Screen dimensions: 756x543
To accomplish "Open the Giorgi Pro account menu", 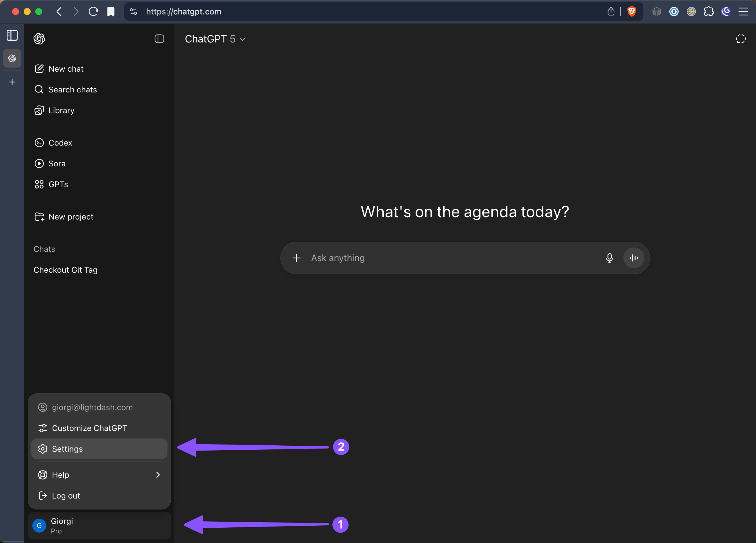I will coord(99,526).
